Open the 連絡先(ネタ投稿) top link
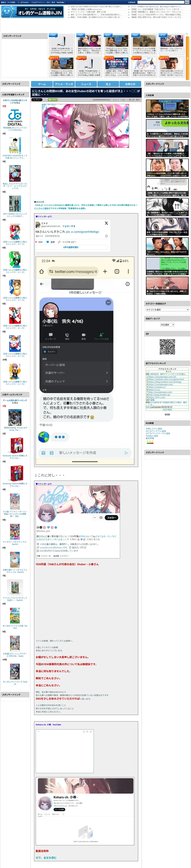 click(8, 2)
